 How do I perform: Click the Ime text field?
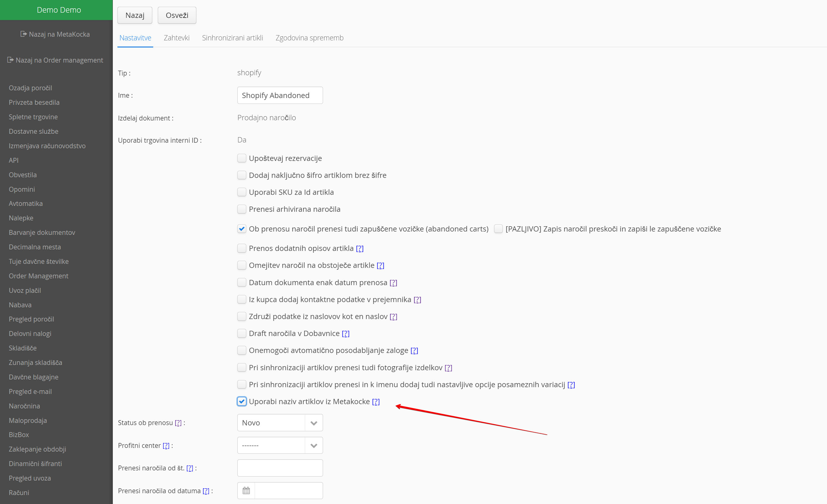[x=280, y=95]
